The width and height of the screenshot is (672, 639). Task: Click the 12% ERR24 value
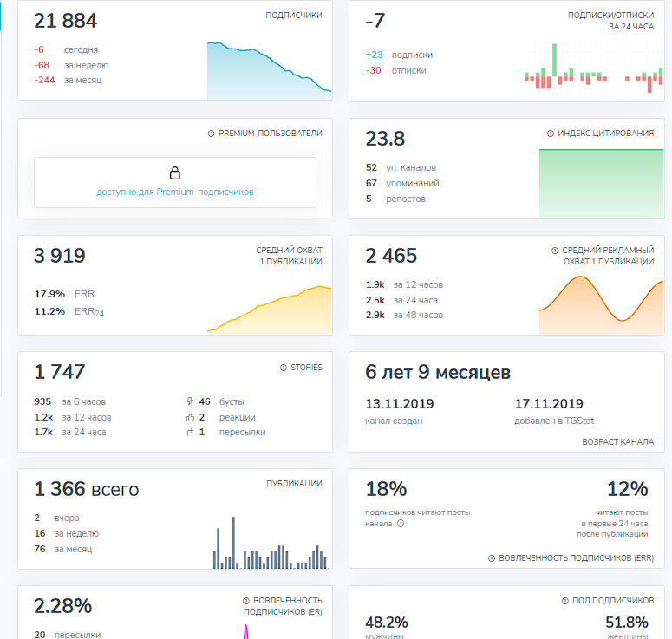tap(628, 489)
